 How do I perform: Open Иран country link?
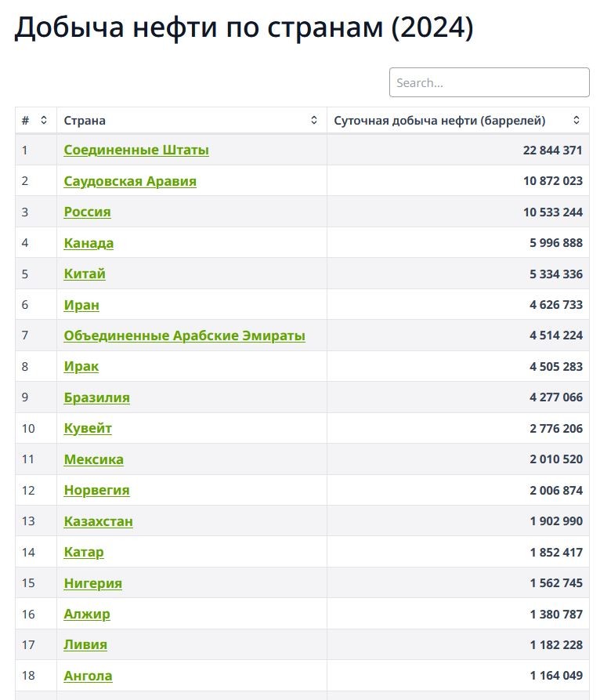tap(81, 304)
